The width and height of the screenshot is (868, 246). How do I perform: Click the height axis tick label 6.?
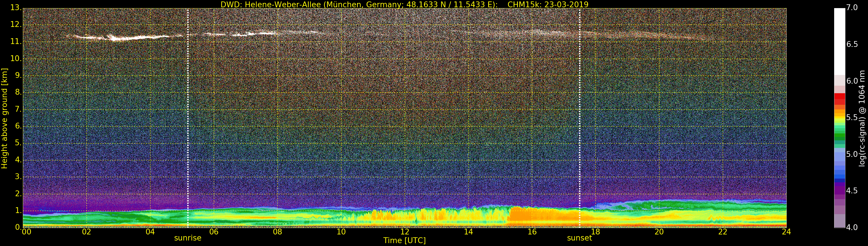tap(18, 126)
